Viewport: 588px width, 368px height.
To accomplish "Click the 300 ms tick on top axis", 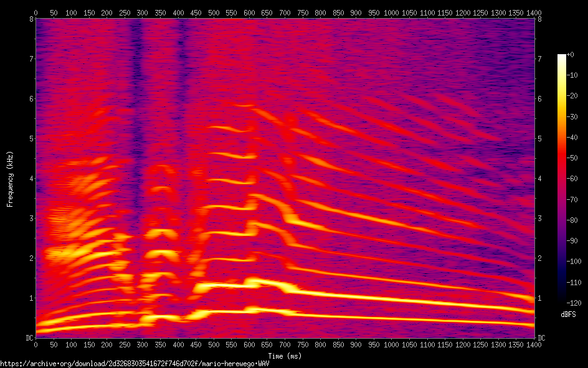I will pos(178,12).
